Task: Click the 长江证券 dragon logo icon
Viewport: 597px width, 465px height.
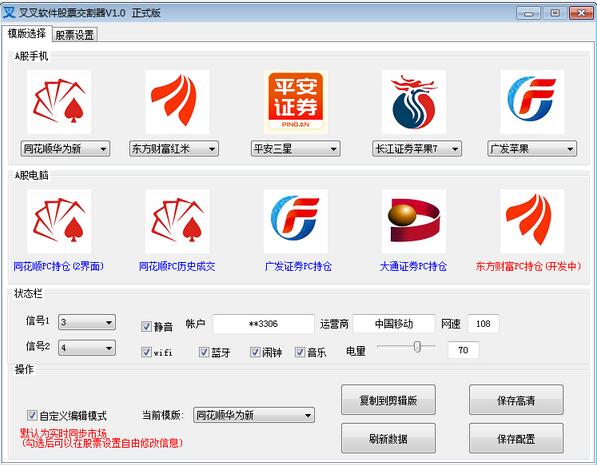Action: click(413, 102)
